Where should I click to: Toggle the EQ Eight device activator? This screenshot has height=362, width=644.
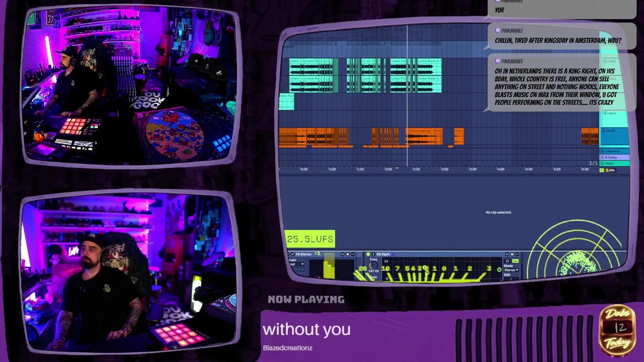pos(368,254)
